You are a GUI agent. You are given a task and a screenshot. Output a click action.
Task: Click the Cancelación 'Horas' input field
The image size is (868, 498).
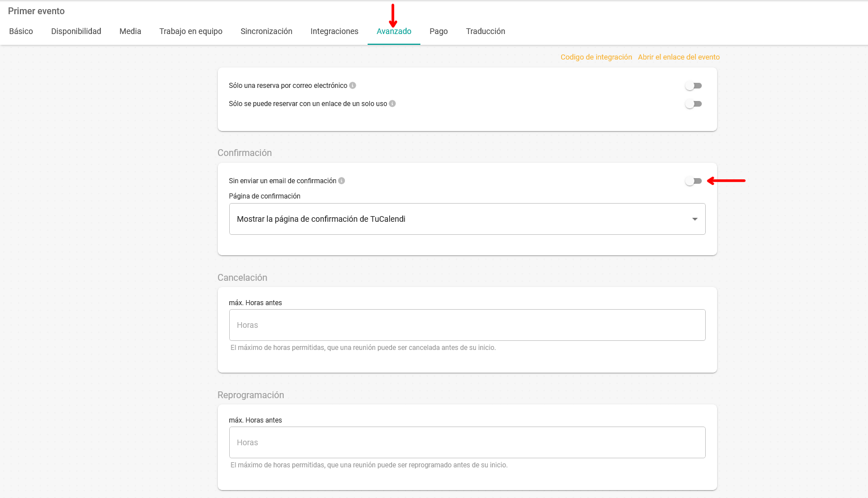pos(467,325)
